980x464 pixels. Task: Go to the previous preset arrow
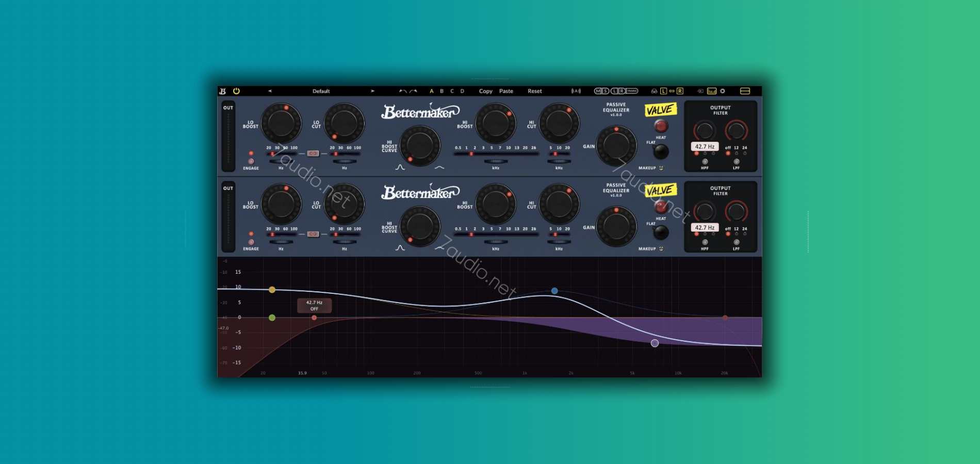270,91
